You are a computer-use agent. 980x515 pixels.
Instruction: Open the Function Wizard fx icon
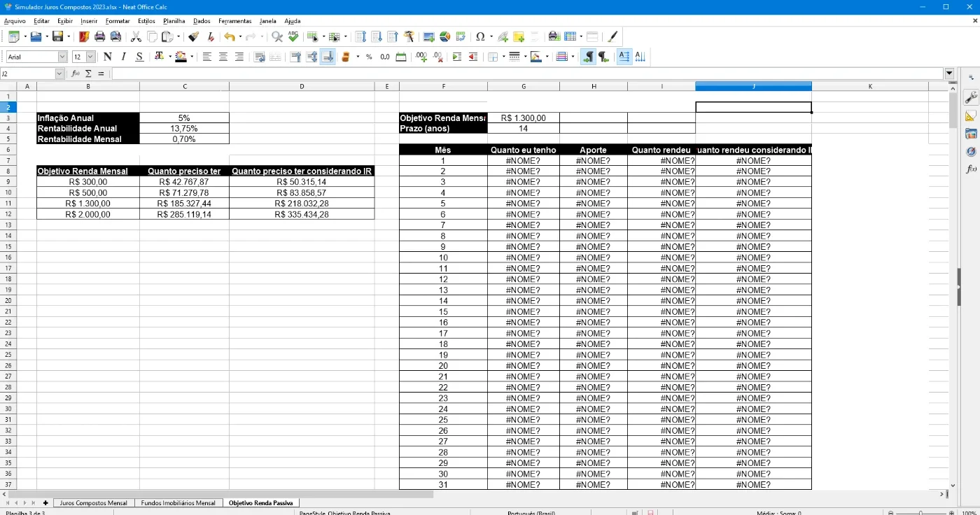pos(76,73)
